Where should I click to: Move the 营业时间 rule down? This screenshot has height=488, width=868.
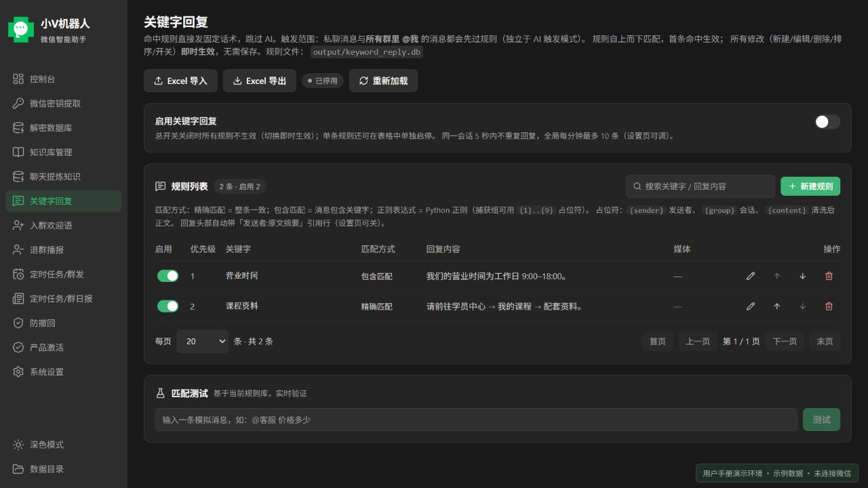[803, 276]
